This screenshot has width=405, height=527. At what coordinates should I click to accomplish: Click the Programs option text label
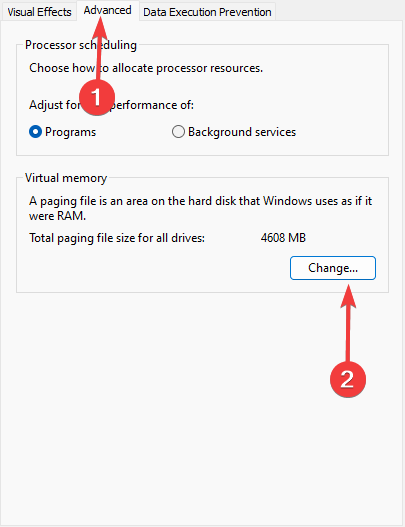[71, 132]
